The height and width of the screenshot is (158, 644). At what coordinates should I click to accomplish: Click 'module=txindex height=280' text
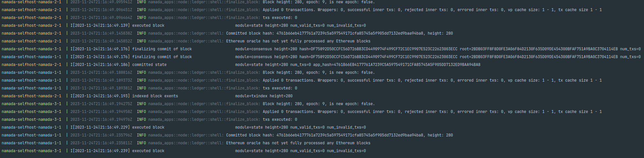click(264, 96)
